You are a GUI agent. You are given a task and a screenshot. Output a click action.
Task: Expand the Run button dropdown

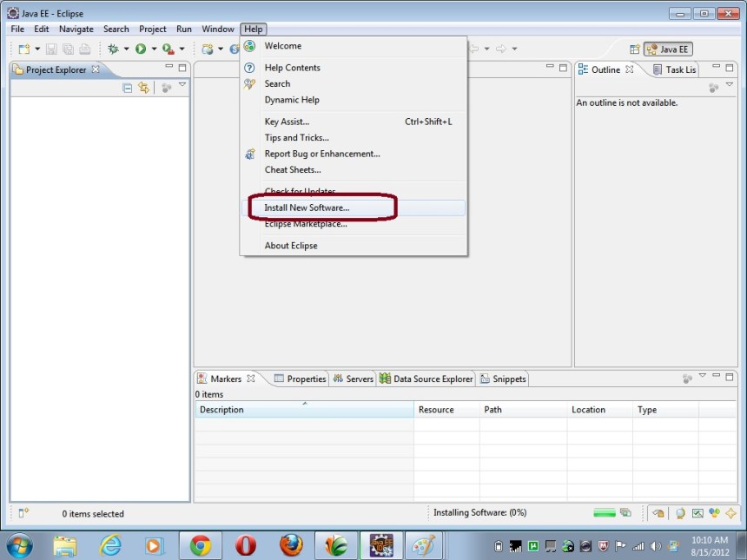tap(154, 49)
